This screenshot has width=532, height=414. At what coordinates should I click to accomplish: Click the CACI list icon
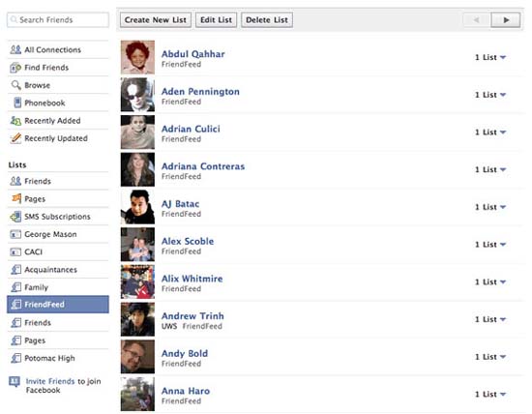15,251
